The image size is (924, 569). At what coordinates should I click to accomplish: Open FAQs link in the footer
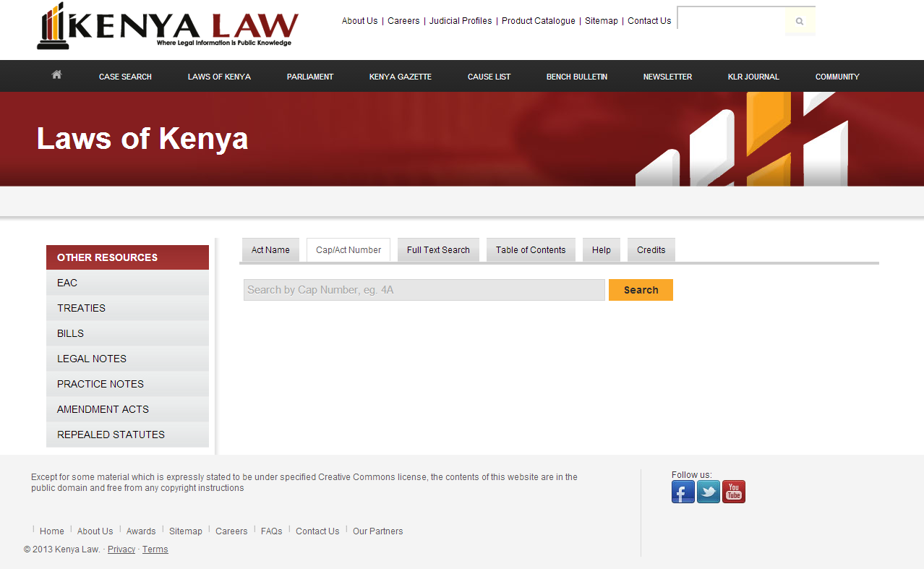tap(272, 531)
